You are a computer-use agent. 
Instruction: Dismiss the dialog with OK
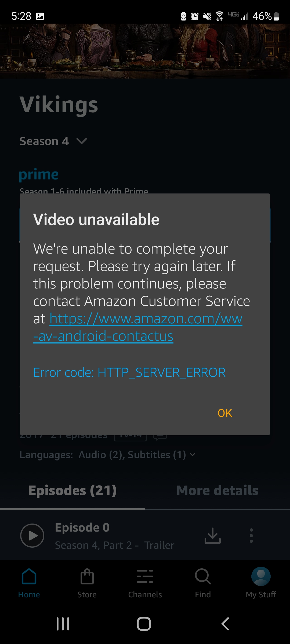click(x=225, y=413)
